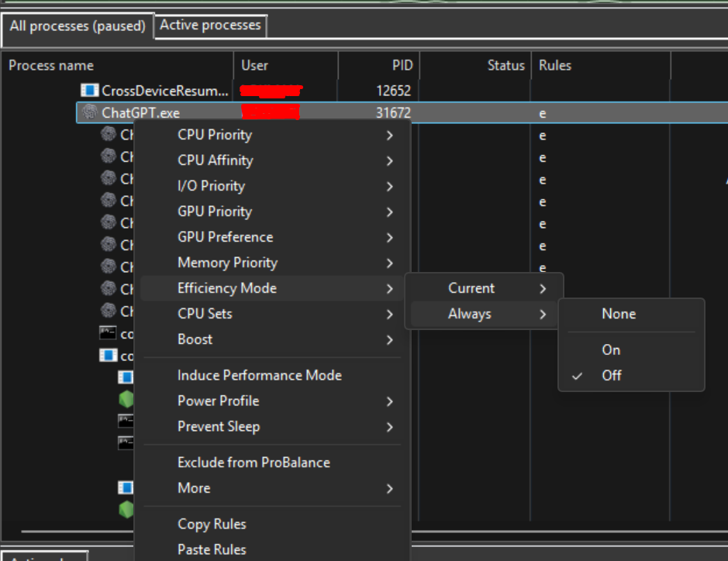Set Always efficiency mode to None
Image resolution: width=728 pixels, height=561 pixels.
point(631,314)
